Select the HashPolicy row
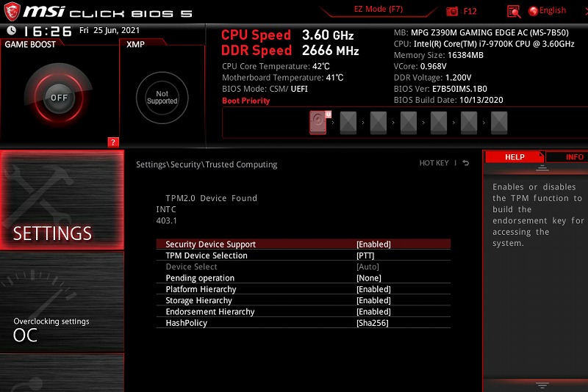Viewport: 588px width, 392px height. (x=304, y=323)
